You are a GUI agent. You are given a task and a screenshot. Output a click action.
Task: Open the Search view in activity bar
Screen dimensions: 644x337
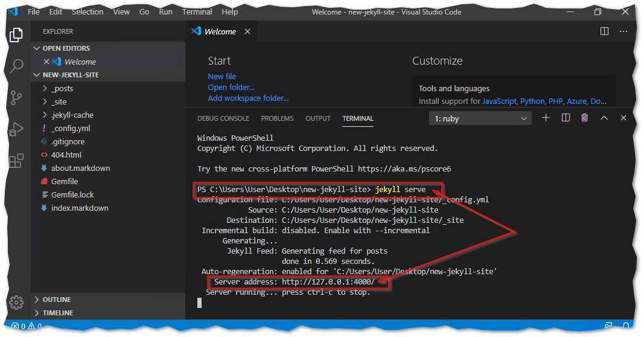16,66
